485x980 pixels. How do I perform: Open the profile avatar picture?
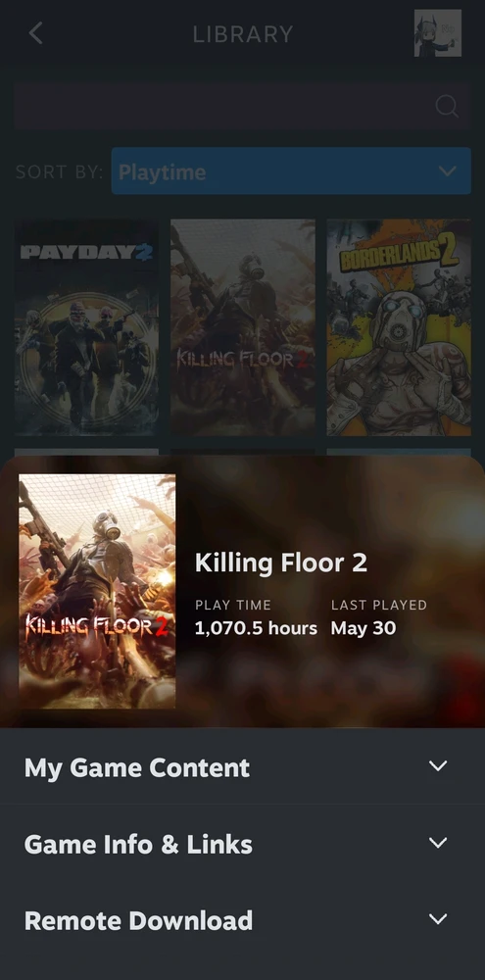pos(438,33)
